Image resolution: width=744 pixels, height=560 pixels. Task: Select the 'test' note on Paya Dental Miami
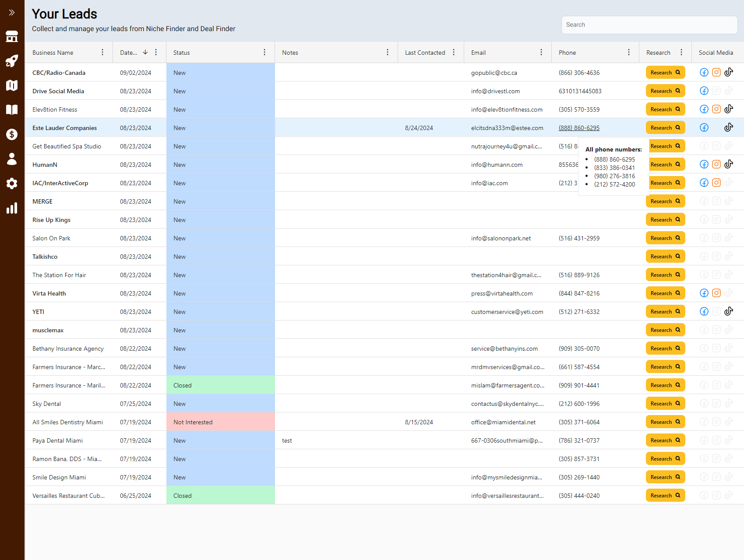coord(287,440)
